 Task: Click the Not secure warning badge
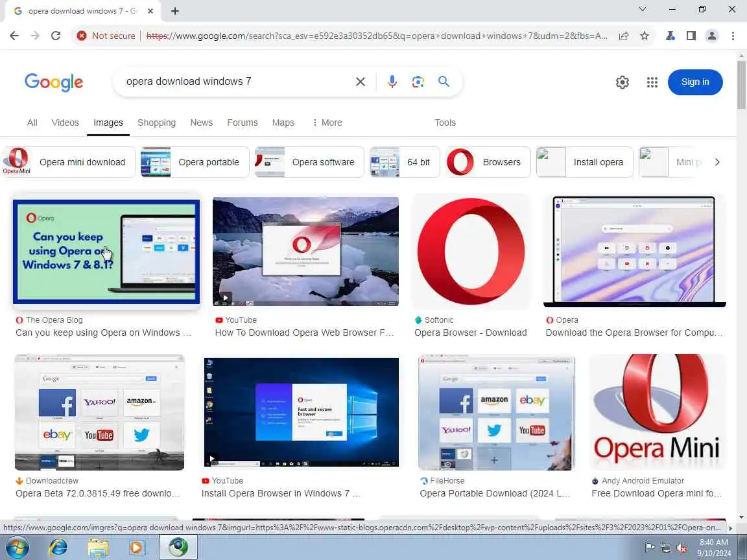tap(106, 36)
